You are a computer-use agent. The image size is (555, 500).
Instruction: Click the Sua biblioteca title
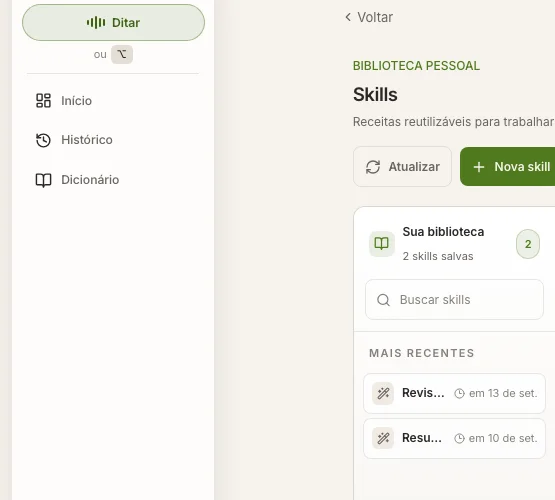tap(443, 232)
